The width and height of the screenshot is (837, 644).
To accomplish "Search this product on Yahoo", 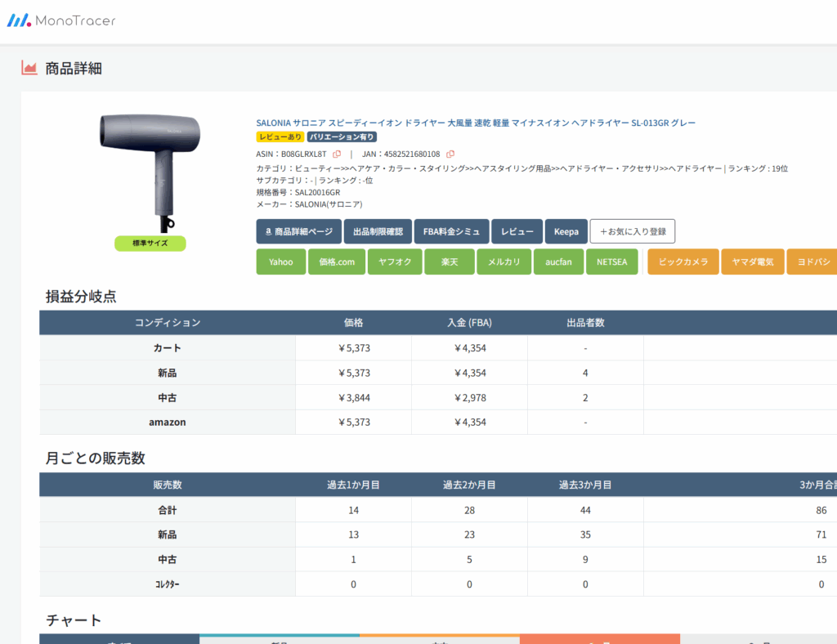I will tap(281, 262).
